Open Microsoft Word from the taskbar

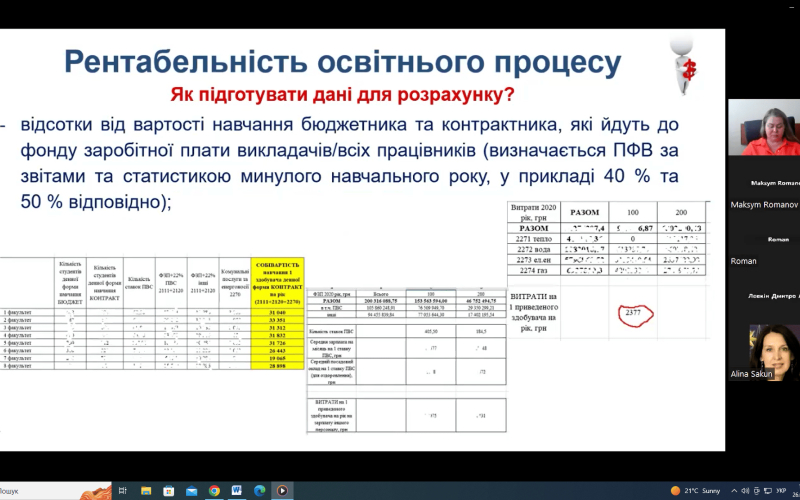tap(237, 491)
